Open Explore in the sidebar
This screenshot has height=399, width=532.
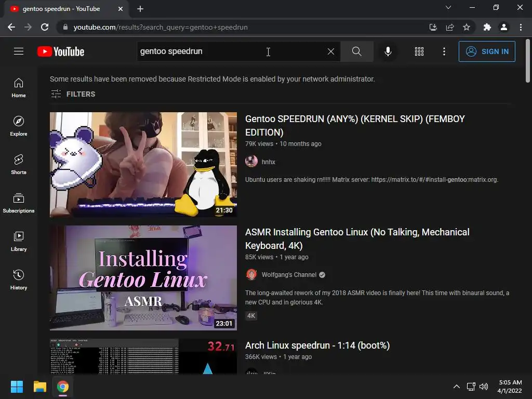[19, 126]
